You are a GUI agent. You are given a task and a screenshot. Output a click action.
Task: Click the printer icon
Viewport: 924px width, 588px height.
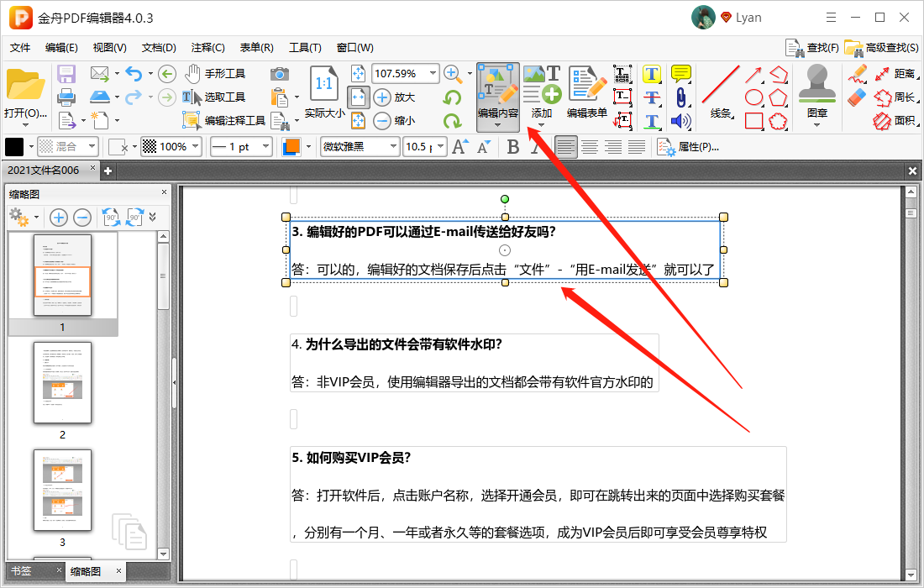click(66, 97)
